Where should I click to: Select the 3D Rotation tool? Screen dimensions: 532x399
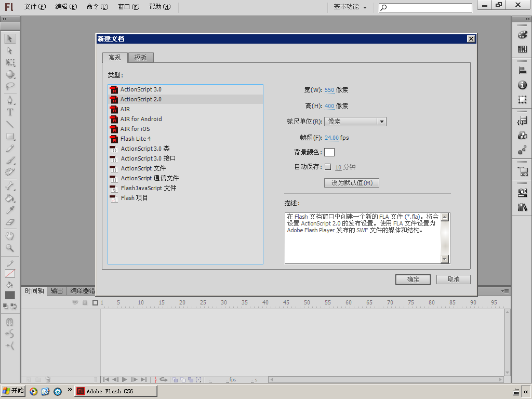coord(10,74)
